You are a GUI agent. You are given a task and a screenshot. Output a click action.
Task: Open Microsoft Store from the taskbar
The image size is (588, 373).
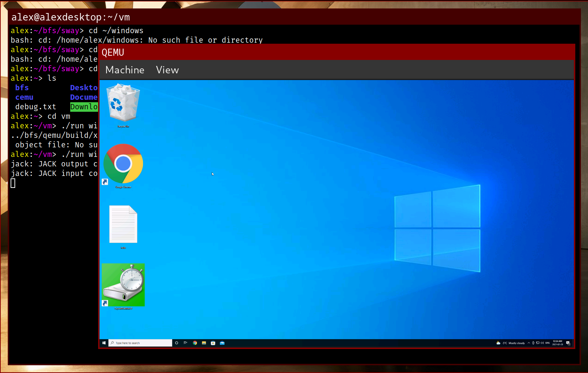(213, 343)
